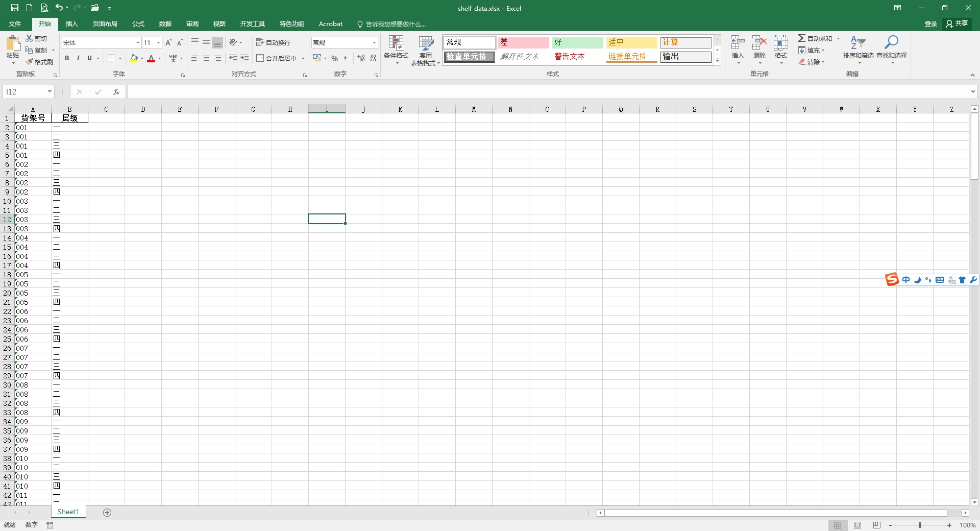
Task: Toggle Bold formatting
Action: (67, 58)
